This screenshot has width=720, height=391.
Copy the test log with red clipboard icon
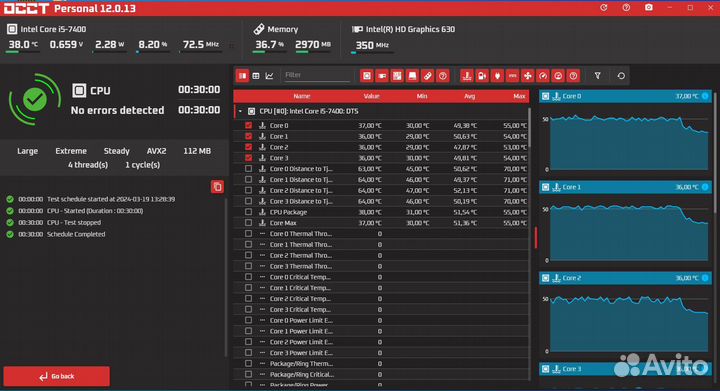click(x=217, y=187)
